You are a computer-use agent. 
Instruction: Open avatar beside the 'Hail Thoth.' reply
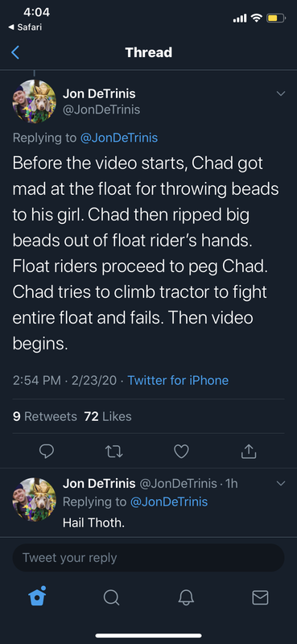click(34, 499)
